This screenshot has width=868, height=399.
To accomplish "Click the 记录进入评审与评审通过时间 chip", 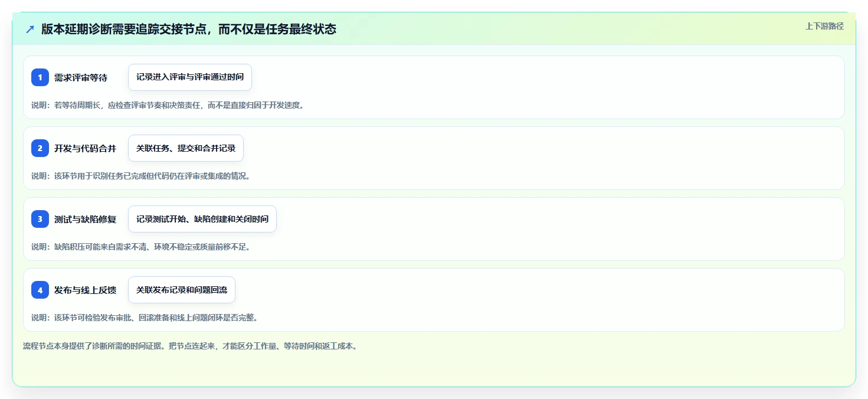I will (x=190, y=77).
